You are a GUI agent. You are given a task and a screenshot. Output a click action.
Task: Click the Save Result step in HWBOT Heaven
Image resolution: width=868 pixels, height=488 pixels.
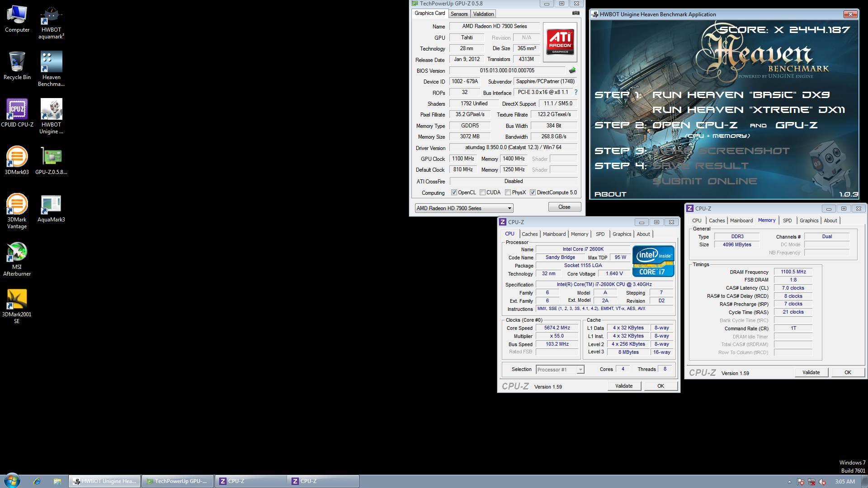pos(700,166)
